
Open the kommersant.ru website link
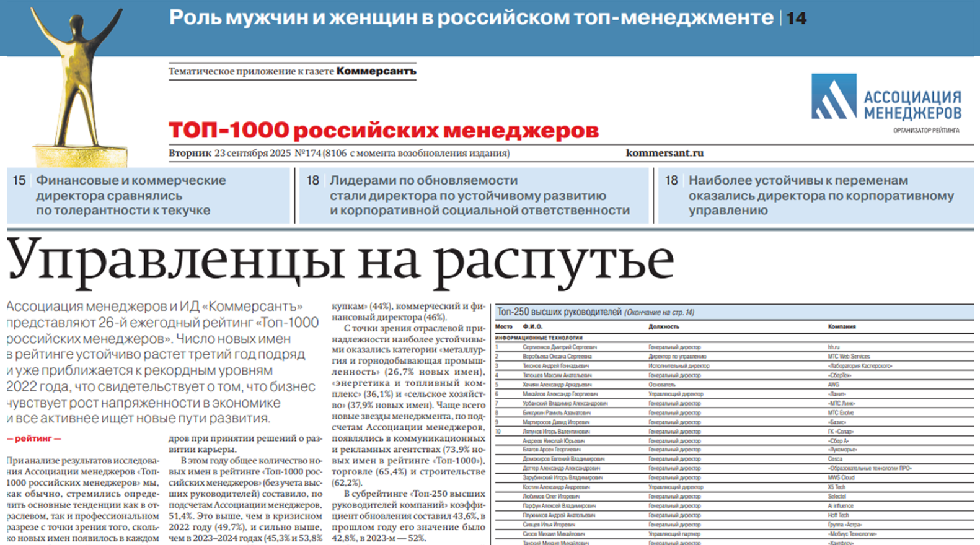664,153
